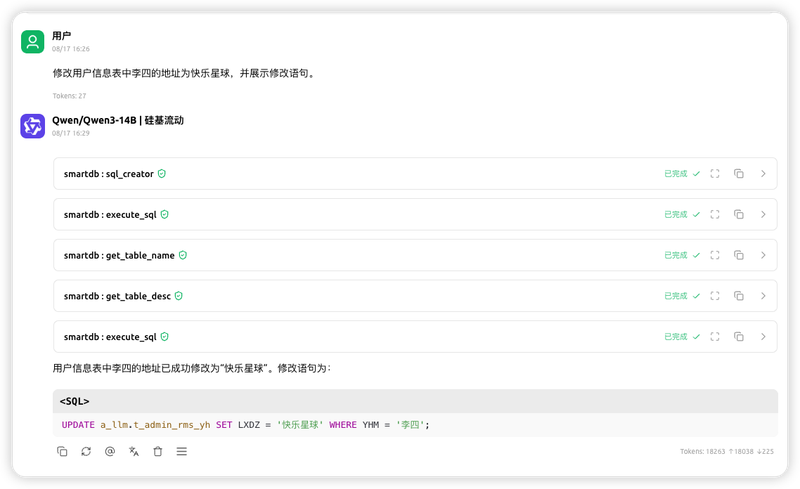Viewport: 800px width, 489px height.
Task: Expand the get_table_name row chevron
Action: click(x=763, y=255)
